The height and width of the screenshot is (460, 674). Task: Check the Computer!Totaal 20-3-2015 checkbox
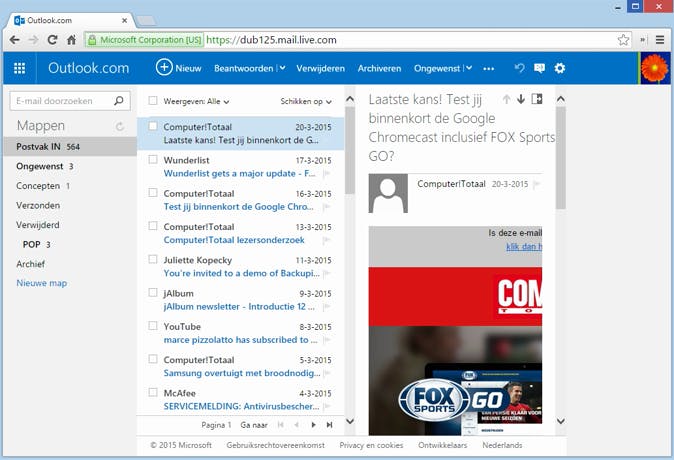pos(153,126)
